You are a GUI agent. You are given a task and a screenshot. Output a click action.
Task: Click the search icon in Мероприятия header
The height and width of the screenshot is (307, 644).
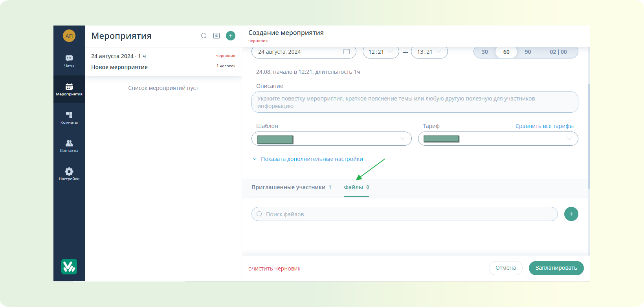click(x=204, y=36)
